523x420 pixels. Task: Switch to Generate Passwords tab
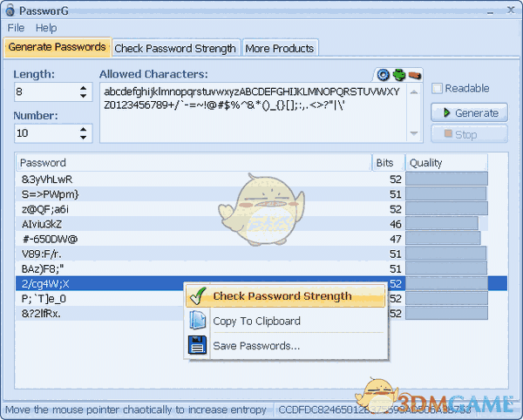coord(57,47)
